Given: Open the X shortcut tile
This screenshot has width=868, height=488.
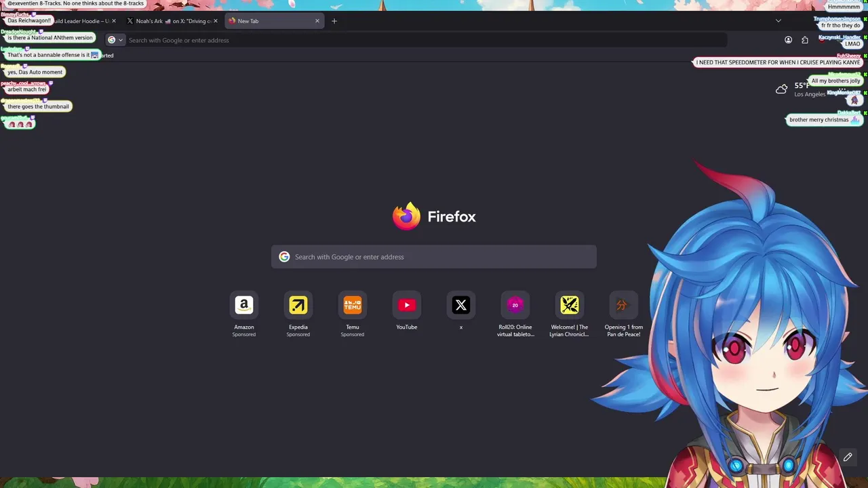Looking at the screenshot, I should click(x=461, y=306).
